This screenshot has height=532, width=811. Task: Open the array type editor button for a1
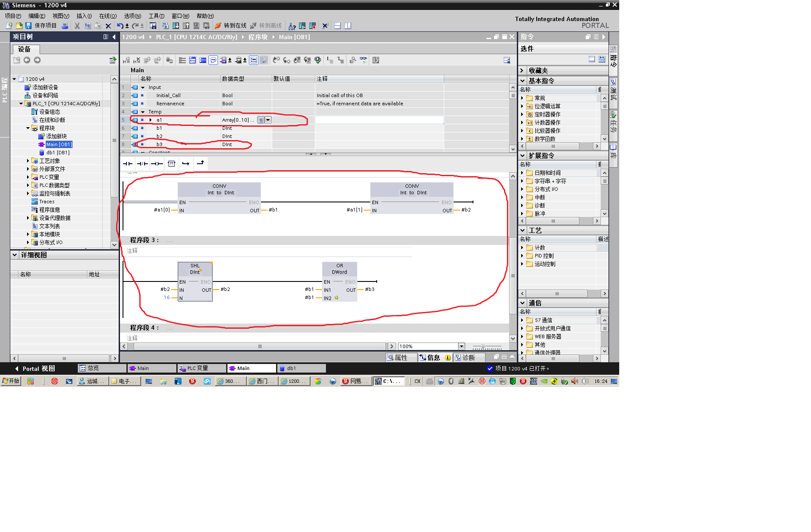pyautogui.click(x=261, y=120)
